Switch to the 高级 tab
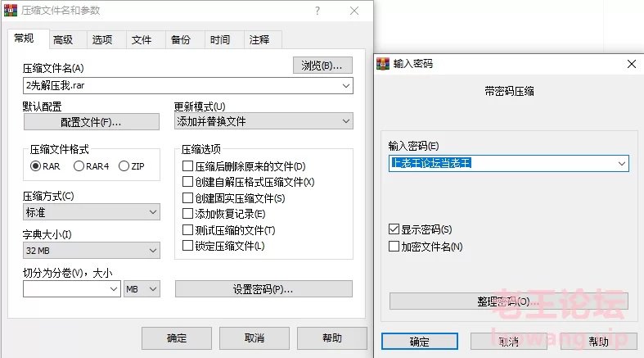The height and width of the screenshot is (358, 644). [x=63, y=40]
